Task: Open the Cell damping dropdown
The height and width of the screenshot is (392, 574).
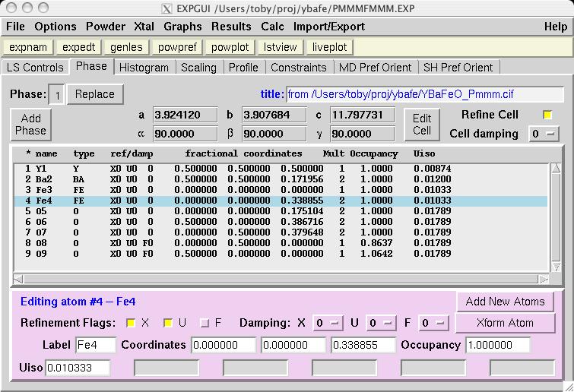Action: tap(544, 134)
